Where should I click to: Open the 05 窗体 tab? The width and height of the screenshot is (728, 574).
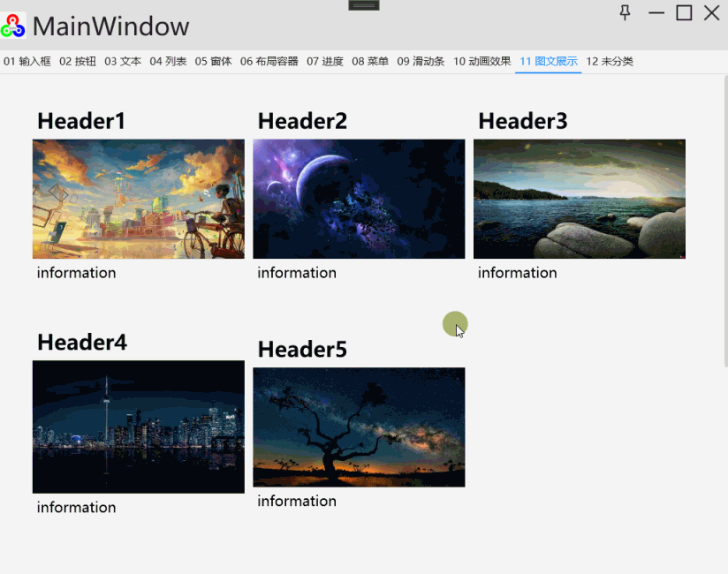click(214, 61)
